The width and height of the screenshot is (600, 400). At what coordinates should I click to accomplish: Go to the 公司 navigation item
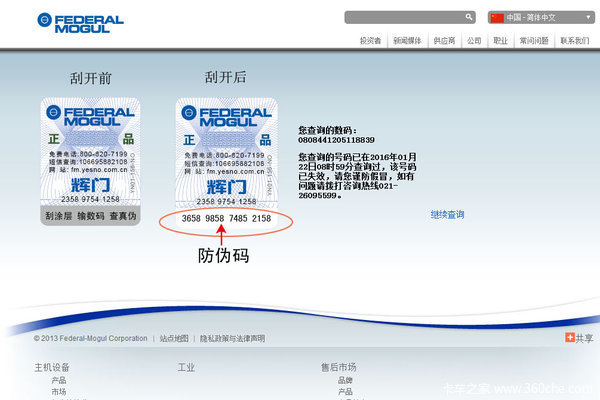point(474,41)
